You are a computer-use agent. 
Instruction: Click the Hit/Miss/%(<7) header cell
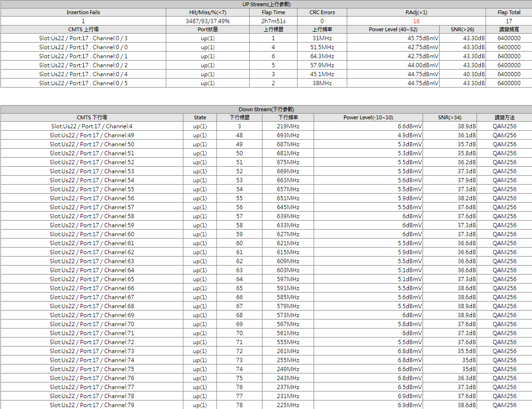pyautogui.click(x=207, y=12)
